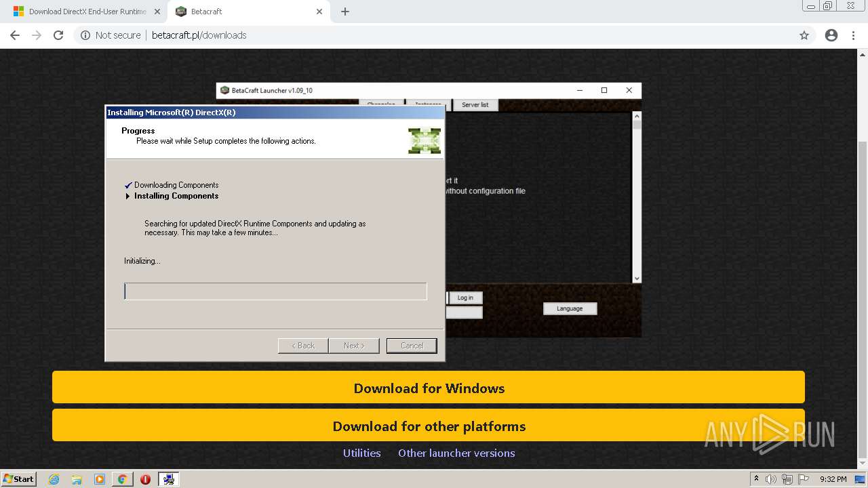The width and height of the screenshot is (868, 488).
Task: Open the Chrome profile avatar menu
Action: pos(831,35)
